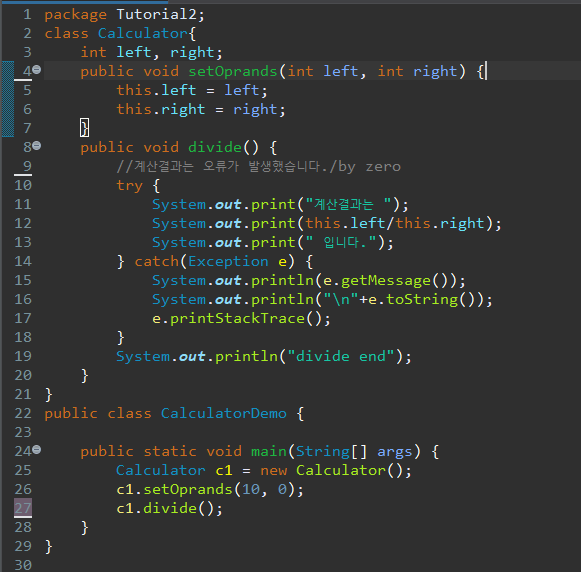
Task: Click 'toString' on line 16
Action: pos(422,300)
